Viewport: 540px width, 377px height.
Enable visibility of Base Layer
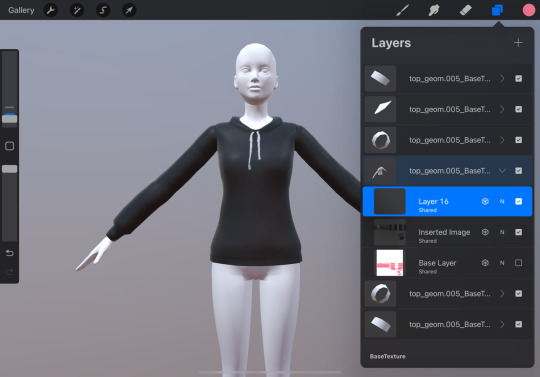click(x=518, y=263)
